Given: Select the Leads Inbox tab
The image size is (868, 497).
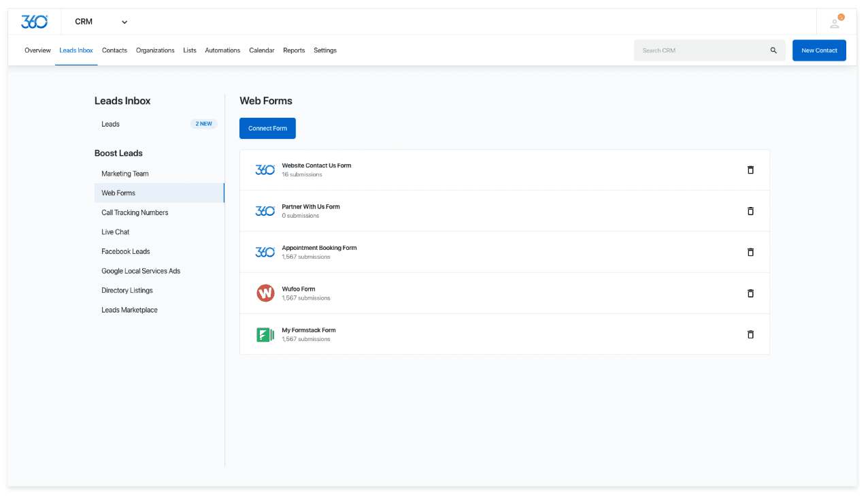Looking at the screenshot, I should (x=76, y=50).
